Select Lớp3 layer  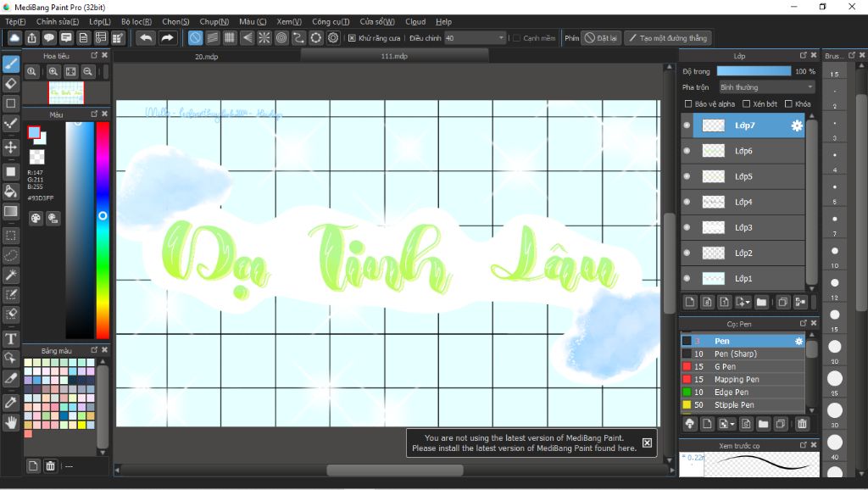(x=743, y=227)
